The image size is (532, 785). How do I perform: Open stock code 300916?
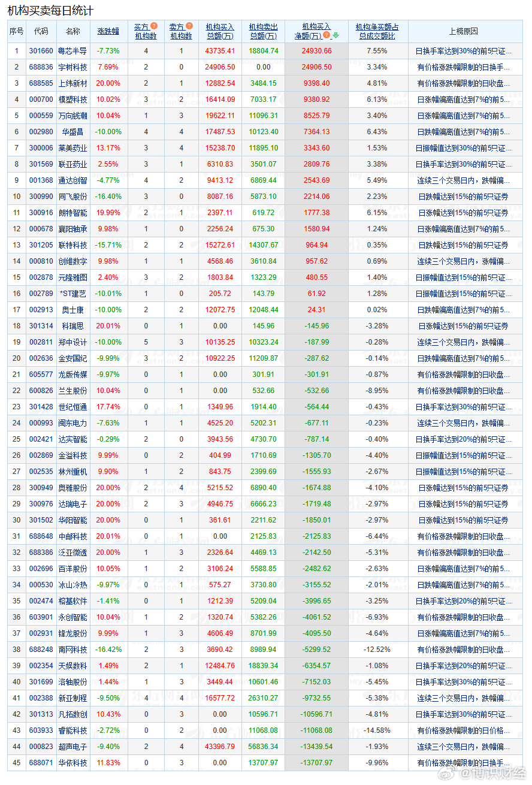click(x=41, y=213)
